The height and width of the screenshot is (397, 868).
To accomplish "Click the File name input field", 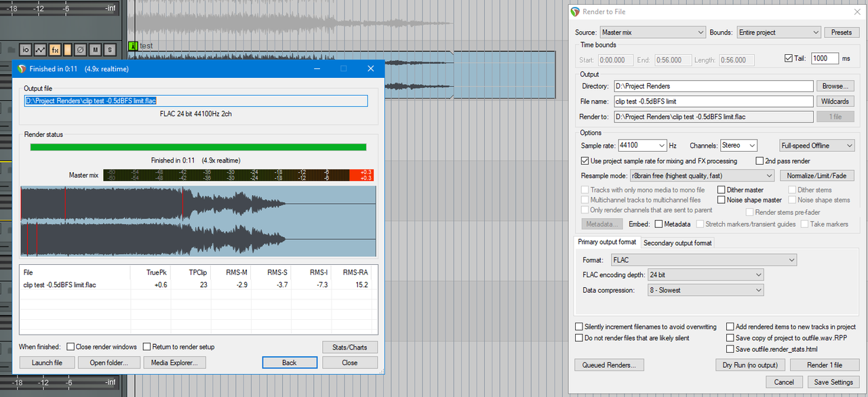I will 713,102.
